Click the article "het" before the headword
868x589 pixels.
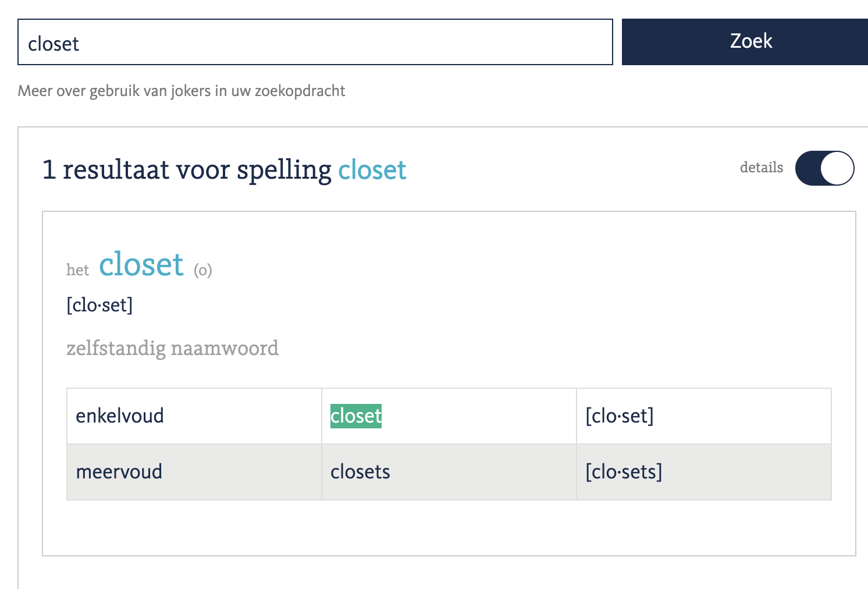point(77,270)
